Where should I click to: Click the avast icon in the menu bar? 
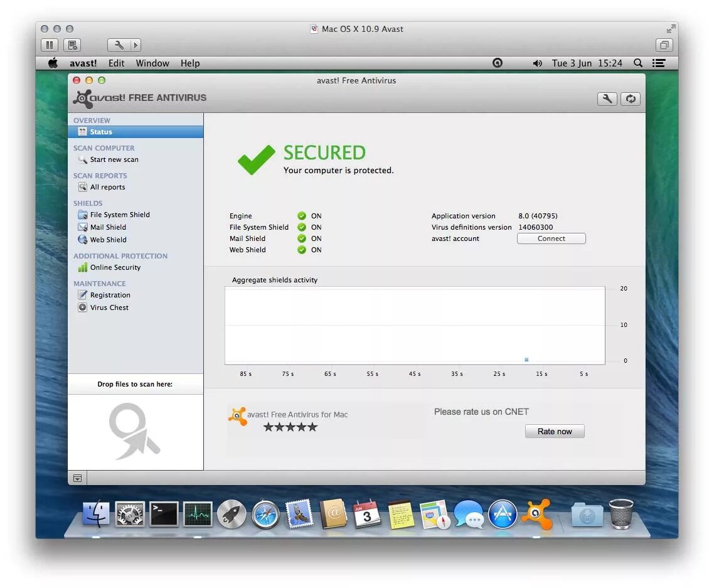tap(498, 63)
